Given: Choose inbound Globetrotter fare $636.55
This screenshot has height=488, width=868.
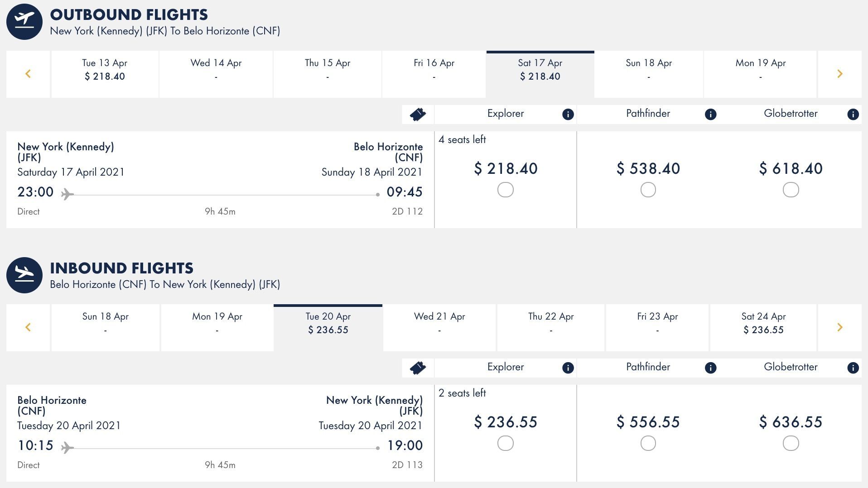Looking at the screenshot, I should pyautogui.click(x=791, y=443).
